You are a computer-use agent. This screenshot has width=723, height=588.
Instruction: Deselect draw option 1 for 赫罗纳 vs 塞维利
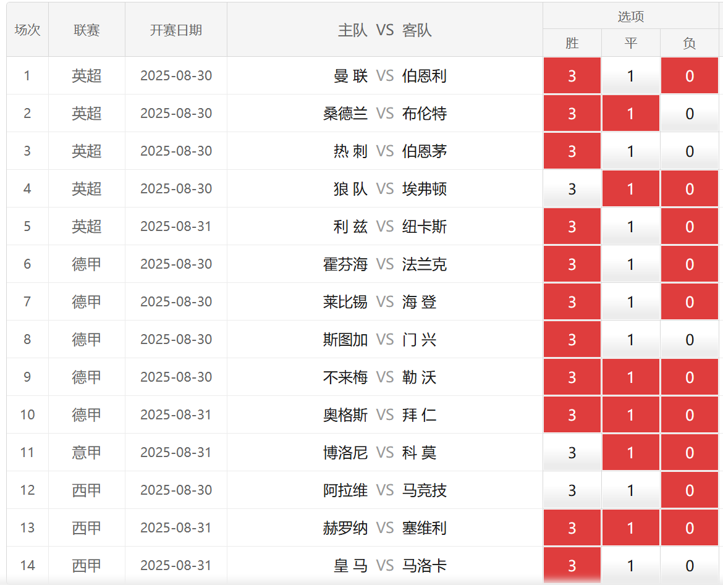630,528
